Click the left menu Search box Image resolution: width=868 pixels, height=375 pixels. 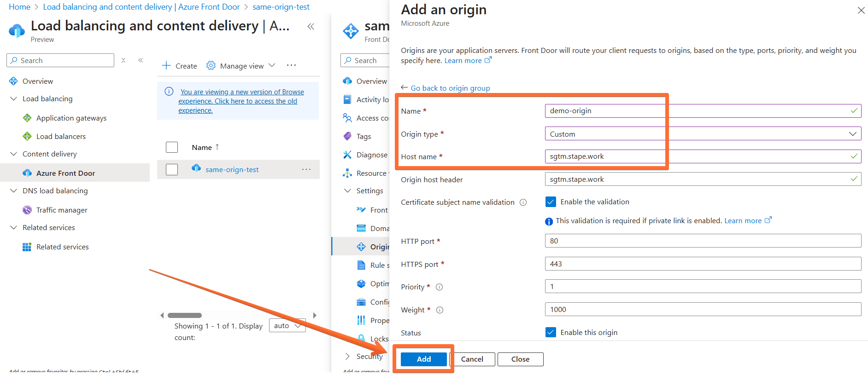(x=60, y=60)
